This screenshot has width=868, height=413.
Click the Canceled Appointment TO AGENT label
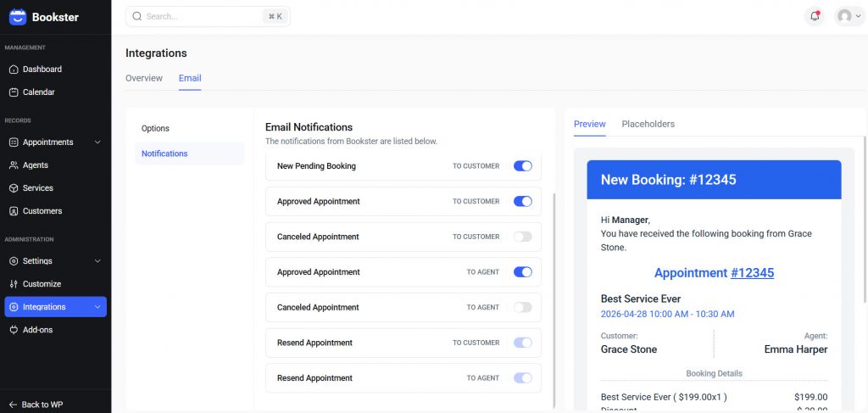point(482,307)
